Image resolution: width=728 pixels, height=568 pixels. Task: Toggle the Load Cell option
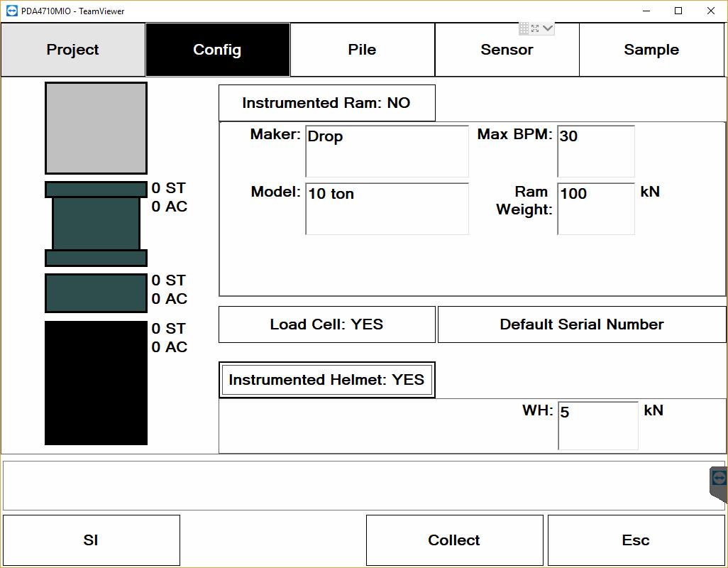tap(326, 324)
